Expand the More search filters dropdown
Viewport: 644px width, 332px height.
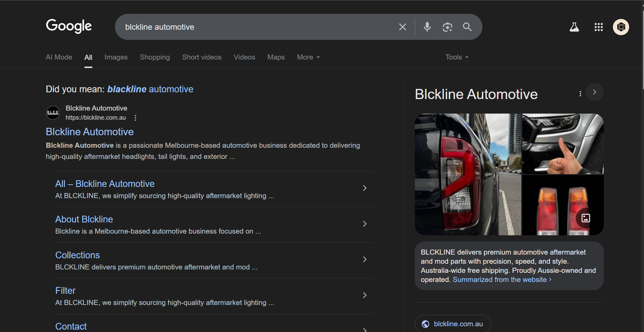[308, 57]
